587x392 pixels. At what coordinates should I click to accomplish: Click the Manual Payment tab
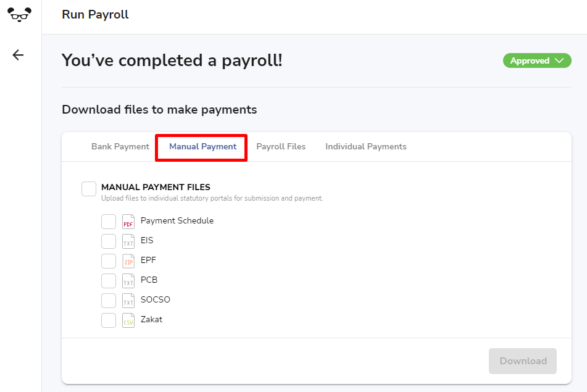tap(202, 146)
